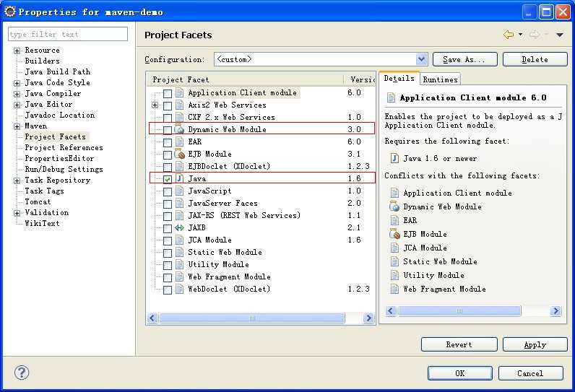The image size is (575, 392).
Task: Expand the Java Code Style node
Action: point(17,83)
